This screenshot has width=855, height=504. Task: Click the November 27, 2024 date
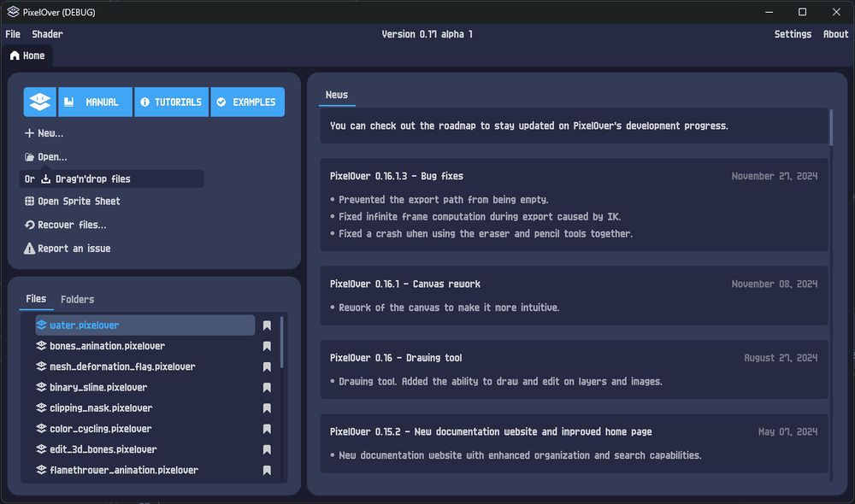pos(775,176)
